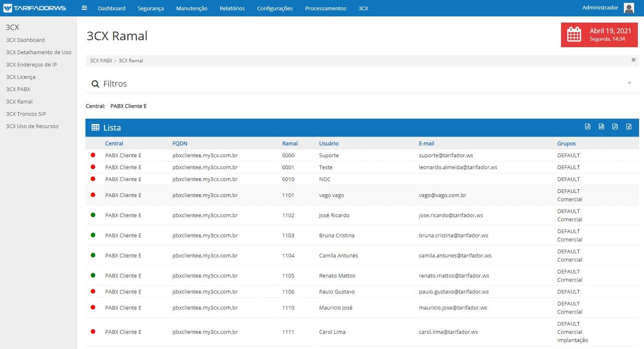Sort the list by FQDN column
The width and height of the screenshot is (644, 349).
click(180, 143)
